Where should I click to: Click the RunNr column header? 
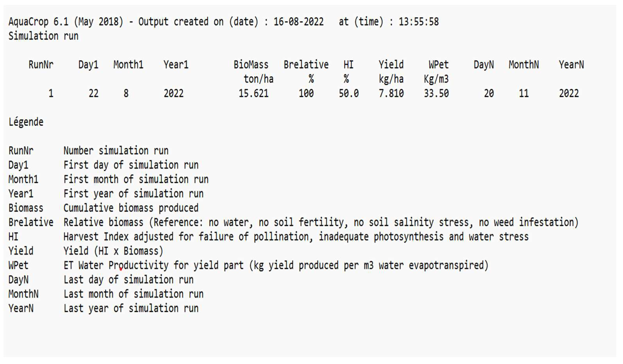(41, 65)
